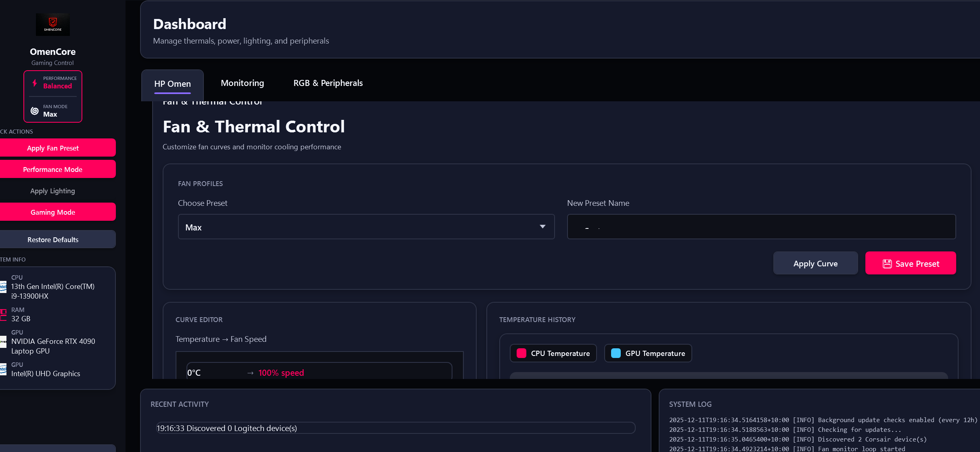The image size is (980, 452).
Task: Click the RAM memory icon
Action: pos(4,314)
